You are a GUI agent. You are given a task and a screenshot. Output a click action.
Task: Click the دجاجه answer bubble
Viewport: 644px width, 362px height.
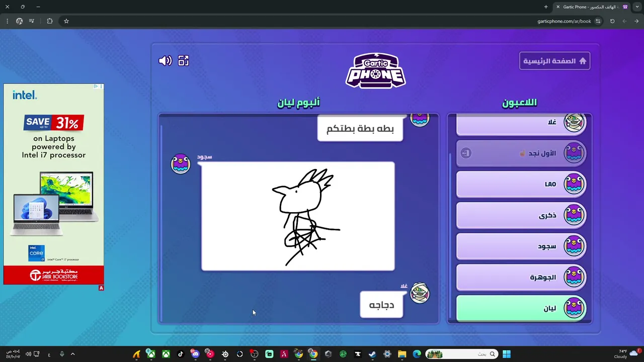(381, 305)
